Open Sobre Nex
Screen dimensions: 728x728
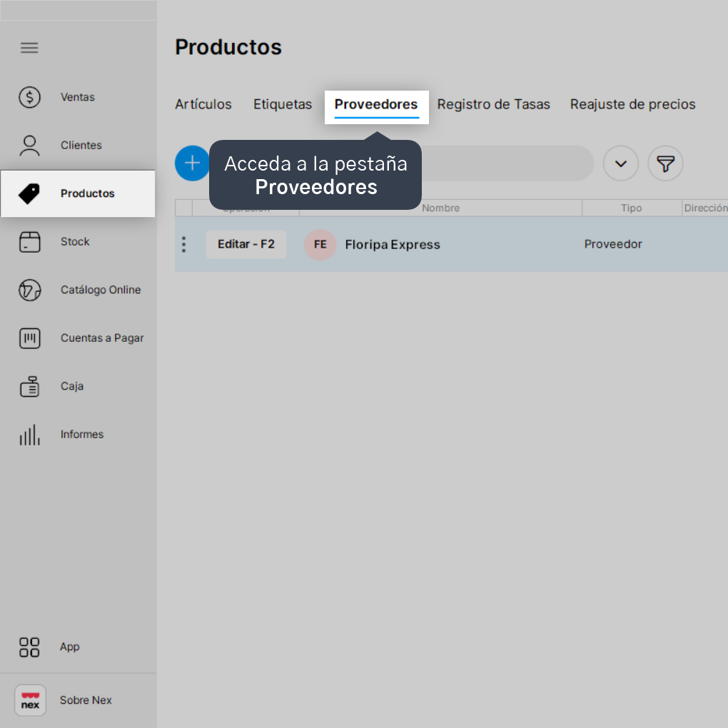[86, 700]
